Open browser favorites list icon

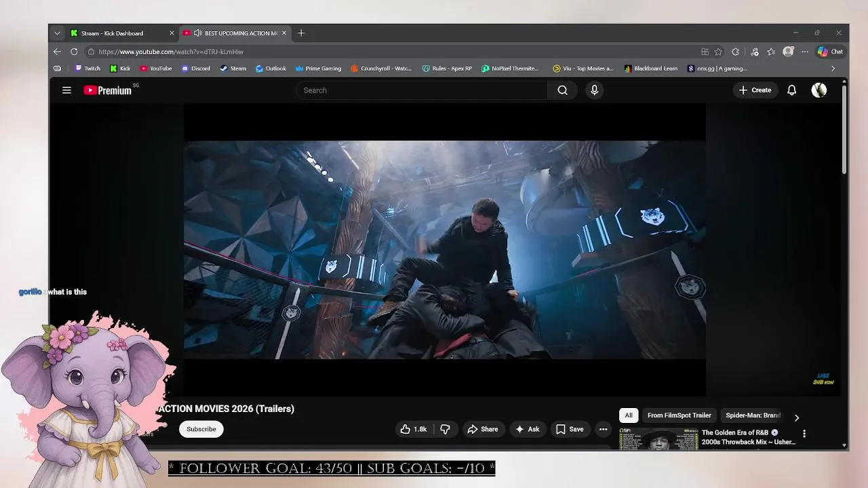click(771, 52)
